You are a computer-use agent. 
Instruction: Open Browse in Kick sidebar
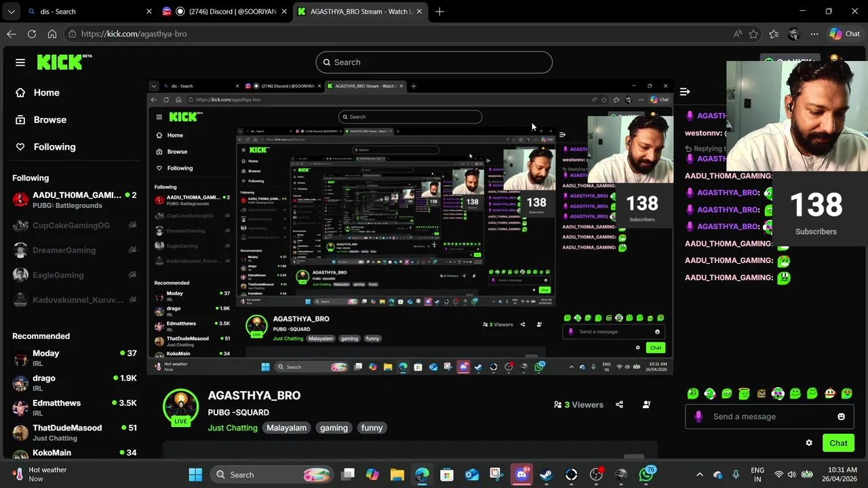coord(41,120)
